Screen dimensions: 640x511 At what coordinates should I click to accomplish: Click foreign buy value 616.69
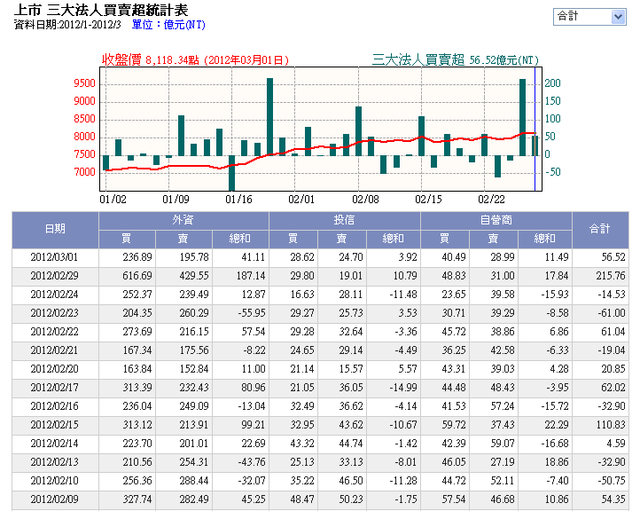point(137,276)
